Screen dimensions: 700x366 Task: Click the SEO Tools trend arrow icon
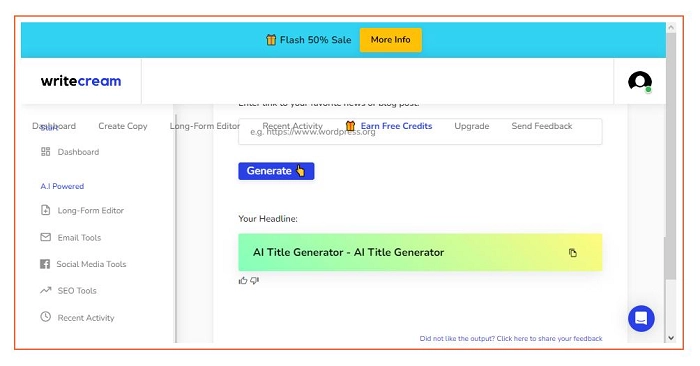46,290
